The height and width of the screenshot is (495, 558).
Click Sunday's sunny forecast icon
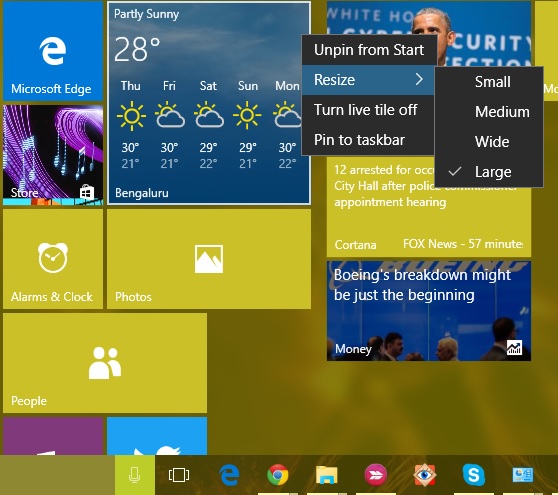point(247,116)
